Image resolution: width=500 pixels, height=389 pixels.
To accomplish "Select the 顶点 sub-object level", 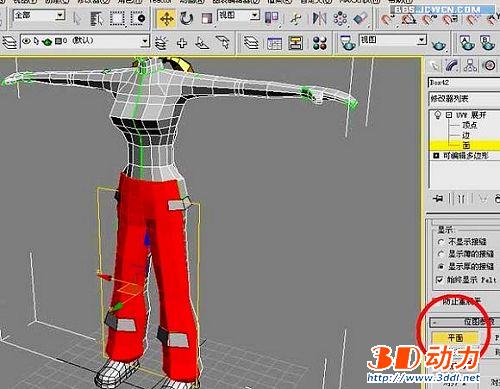I will coord(470,125).
